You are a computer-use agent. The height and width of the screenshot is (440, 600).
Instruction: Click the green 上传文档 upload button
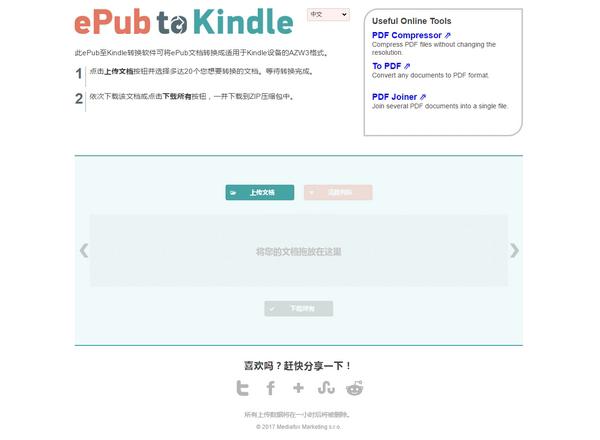(260, 192)
